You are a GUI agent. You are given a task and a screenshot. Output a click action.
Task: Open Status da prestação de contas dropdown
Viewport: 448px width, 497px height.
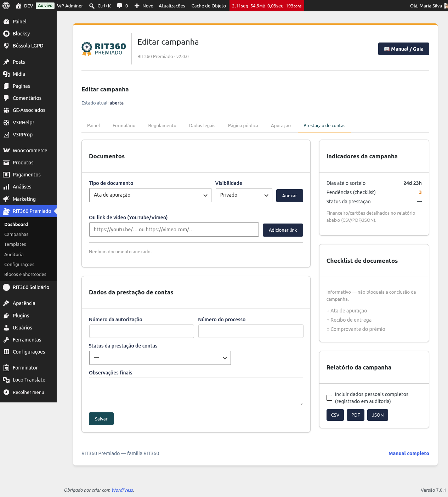tap(160, 358)
